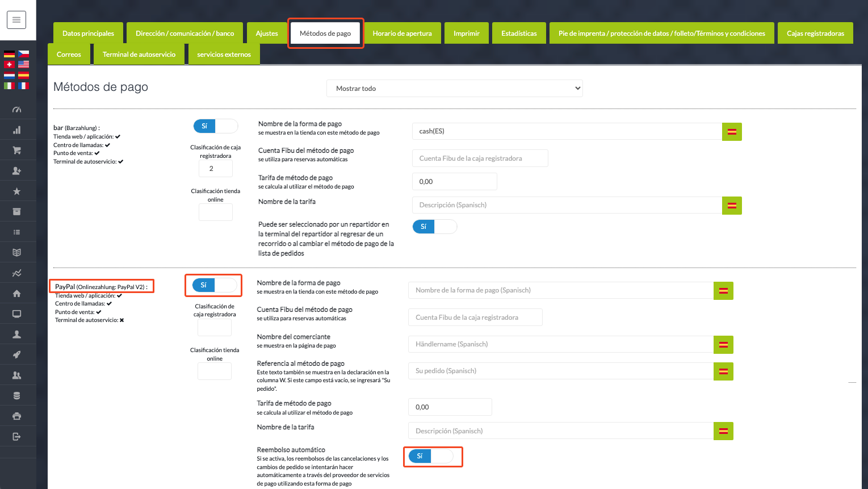This screenshot has width=868, height=489.
Task: Open the Terminal de autoservicio tab
Action: pos(139,55)
